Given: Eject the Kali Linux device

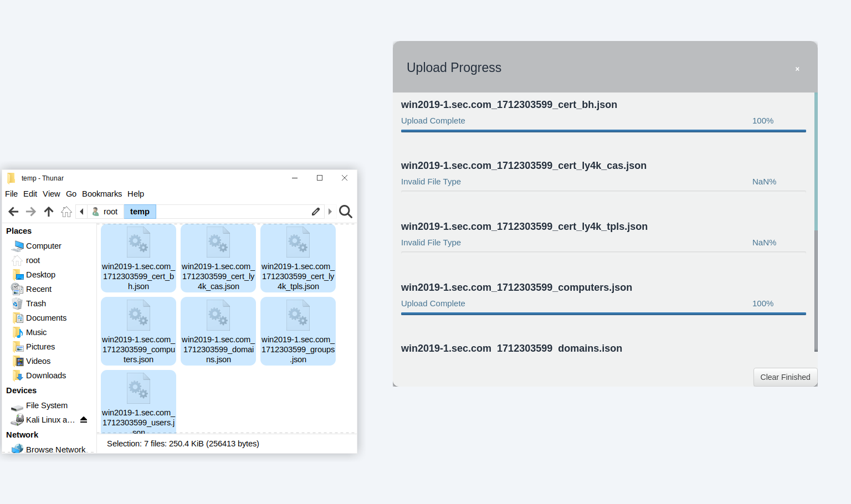Looking at the screenshot, I should [x=84, y=420].
